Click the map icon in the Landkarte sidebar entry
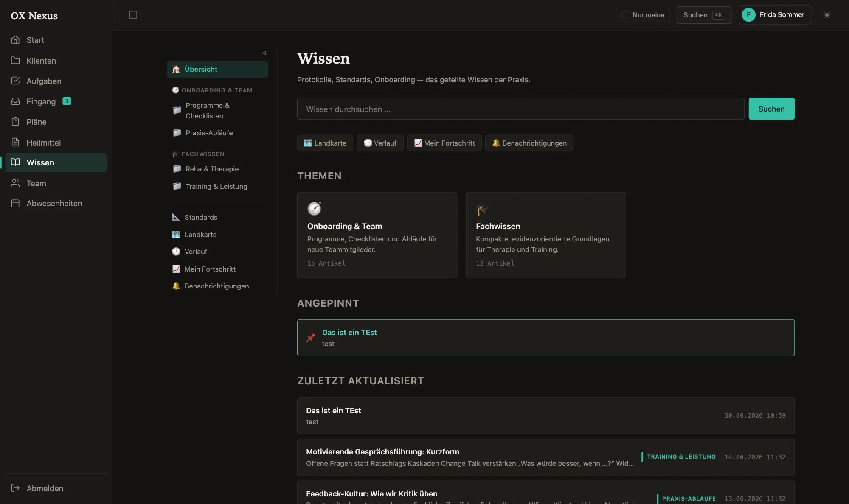 176,235
